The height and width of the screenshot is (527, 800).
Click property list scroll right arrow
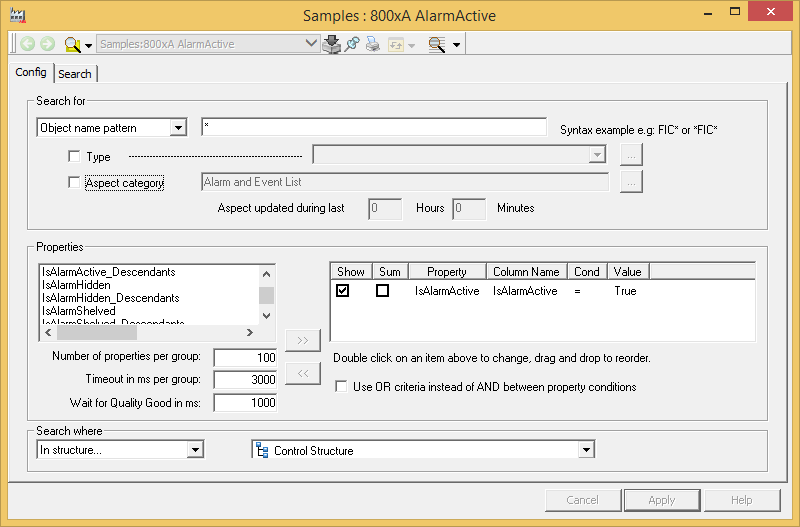(249, 333)
